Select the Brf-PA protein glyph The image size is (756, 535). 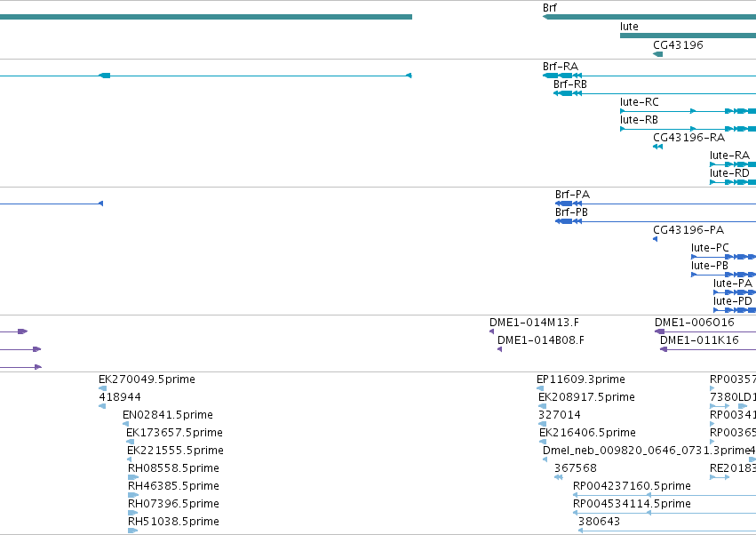[656, 204]
